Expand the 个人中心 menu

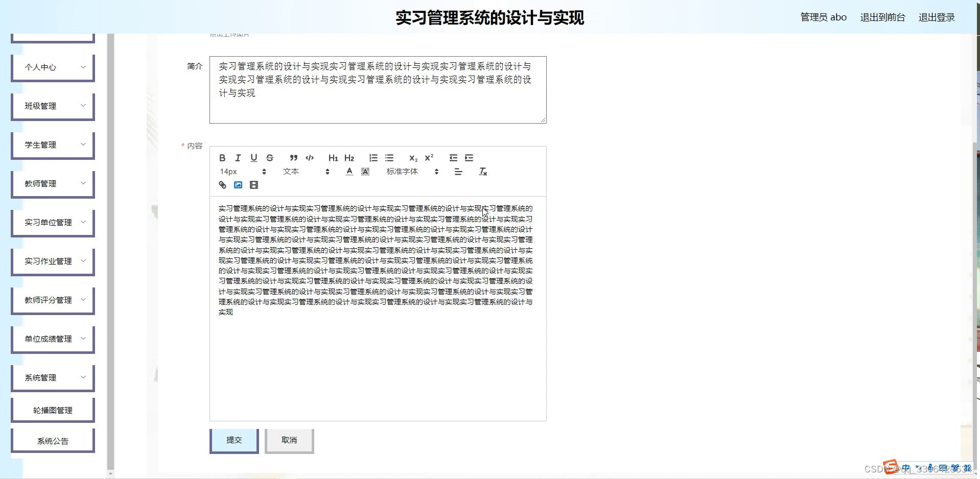[53, 67]
